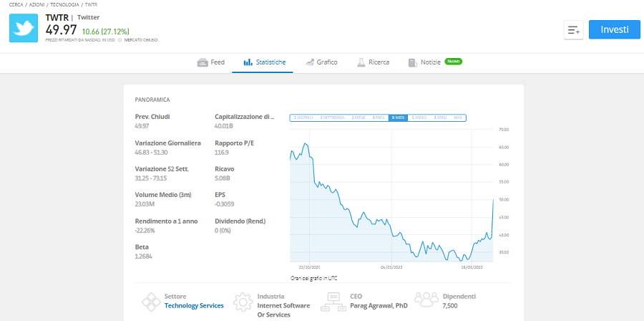Click the stock price 49.97 in header
The width and height of the screenshot is (644, 321).
point(62,29)
